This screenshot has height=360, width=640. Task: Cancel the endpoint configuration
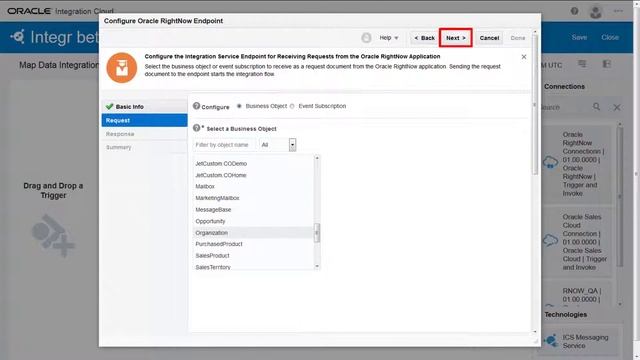pos(489,38)
